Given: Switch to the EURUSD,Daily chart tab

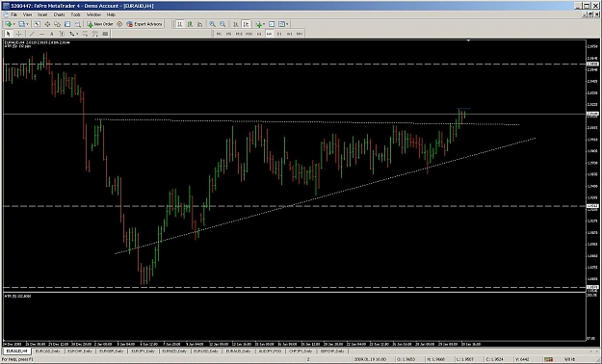Looking at the screenshot, I should [x=206, y=351].
